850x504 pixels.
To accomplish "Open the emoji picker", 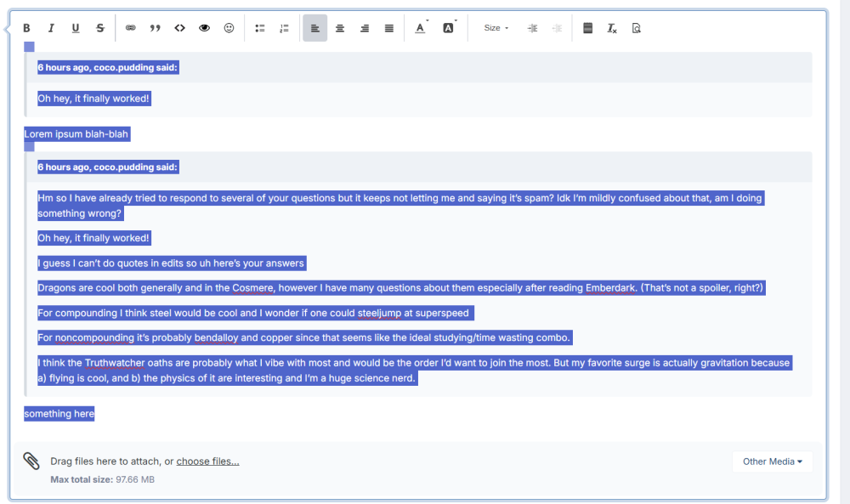I will click(229, 28).
